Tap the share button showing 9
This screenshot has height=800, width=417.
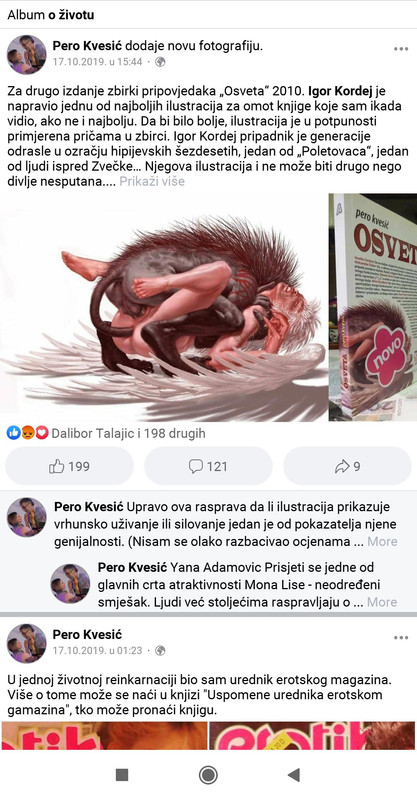pos(347,466)
